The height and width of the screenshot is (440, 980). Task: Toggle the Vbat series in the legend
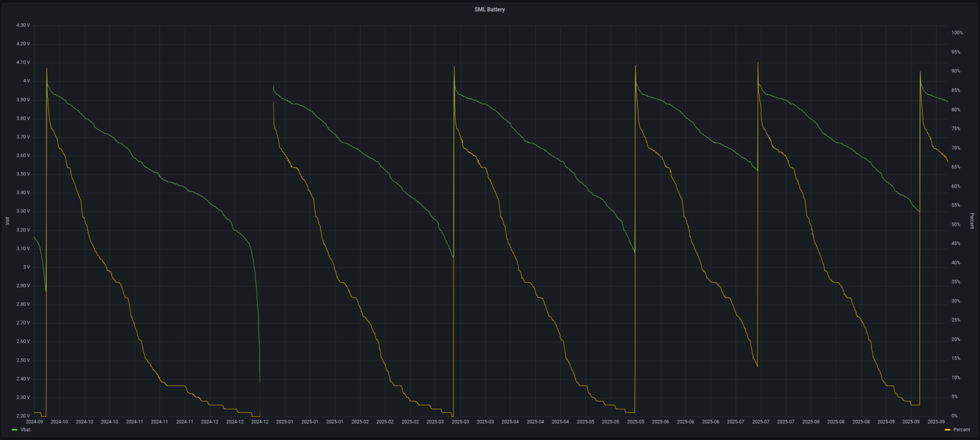click(x=25, y=430)
